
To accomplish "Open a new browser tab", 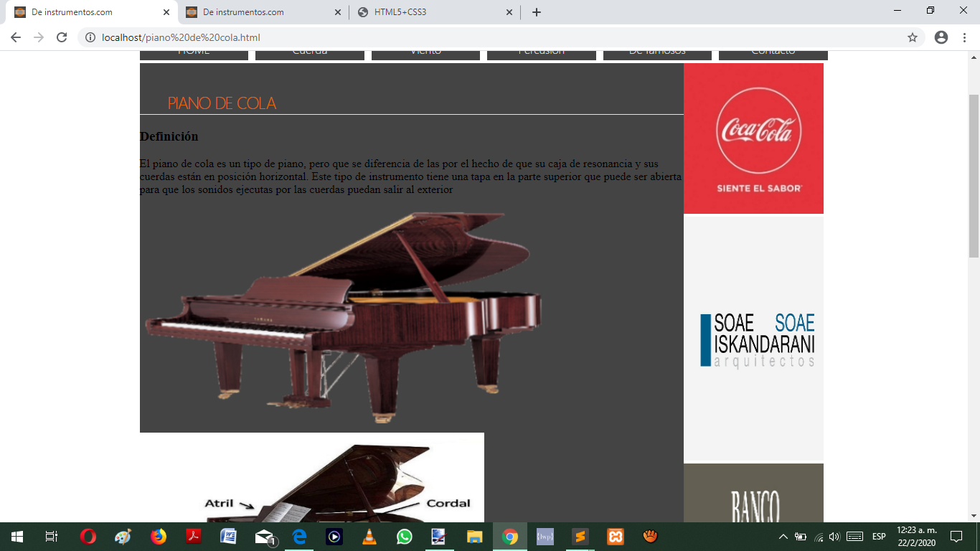I will click(537, 12).
